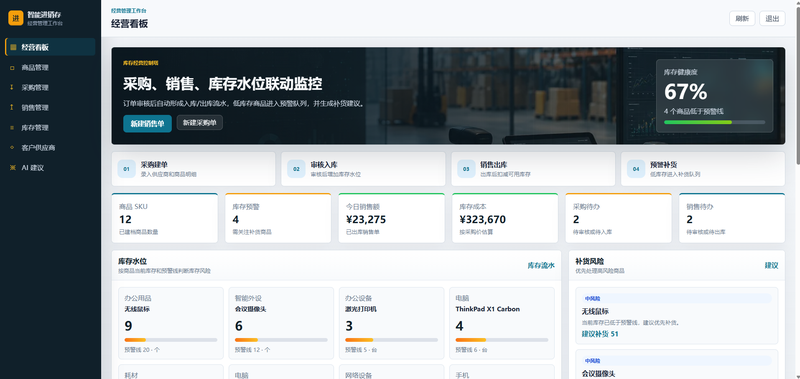Viewport: 800px width, 379px height.
Task: Click the ThinkPad X1 Carbon stock level bar
Action: tap(502, 340)
